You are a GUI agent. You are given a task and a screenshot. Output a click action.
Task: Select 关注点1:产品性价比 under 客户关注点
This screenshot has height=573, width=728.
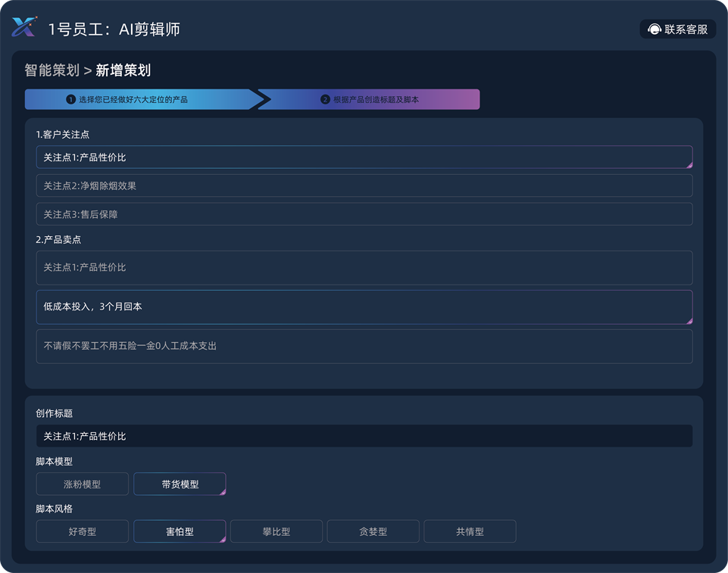coord(364,157)
